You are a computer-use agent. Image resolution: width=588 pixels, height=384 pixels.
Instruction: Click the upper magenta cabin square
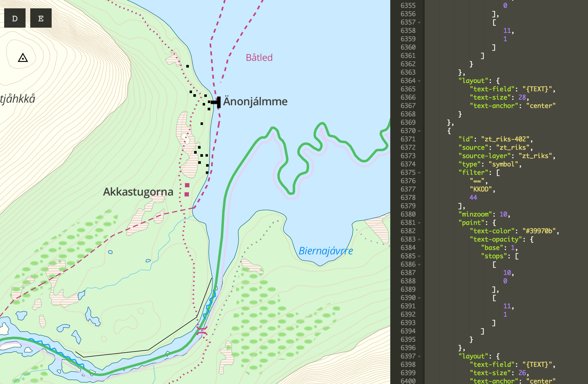click(187, 185)
